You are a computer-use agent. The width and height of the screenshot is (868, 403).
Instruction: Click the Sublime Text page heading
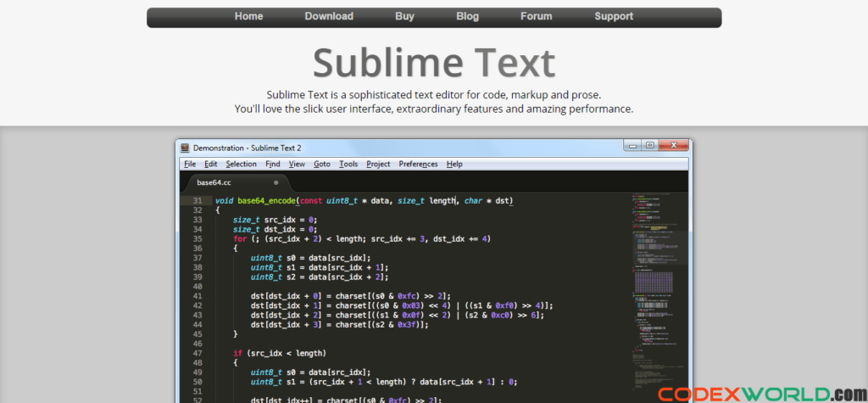(434, 62)
